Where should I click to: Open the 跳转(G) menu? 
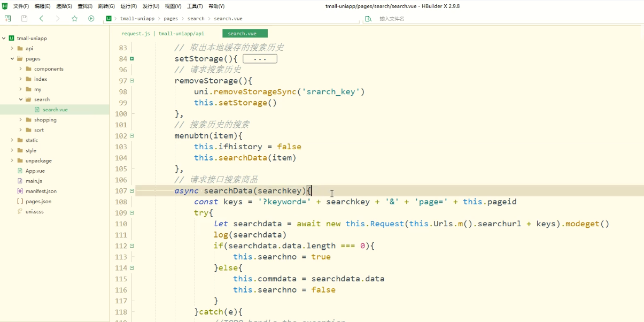(x=106, y=6)
